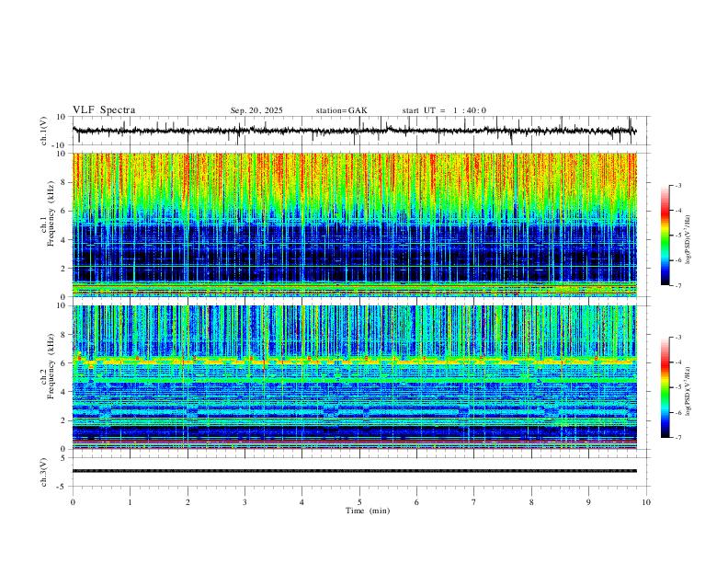Click time axis tick label '4'
This screenshot has width=728, height=563.
pyautogui.click(x=301, y=502)
